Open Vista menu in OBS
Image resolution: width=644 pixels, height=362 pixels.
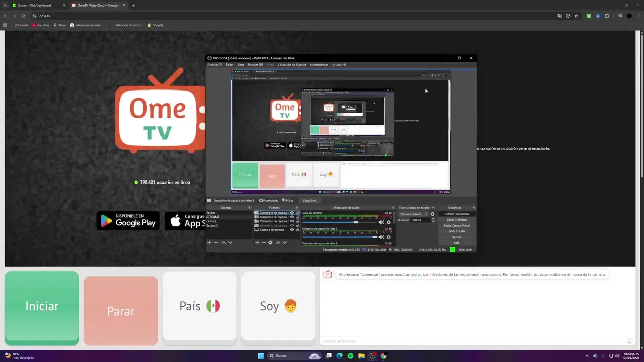(x=241, y=65)
